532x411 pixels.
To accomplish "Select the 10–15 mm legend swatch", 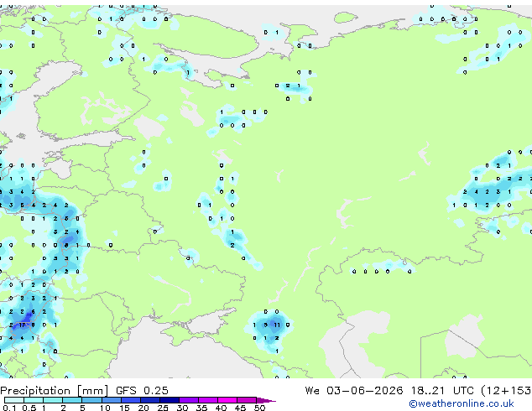I will click(112, 400).
